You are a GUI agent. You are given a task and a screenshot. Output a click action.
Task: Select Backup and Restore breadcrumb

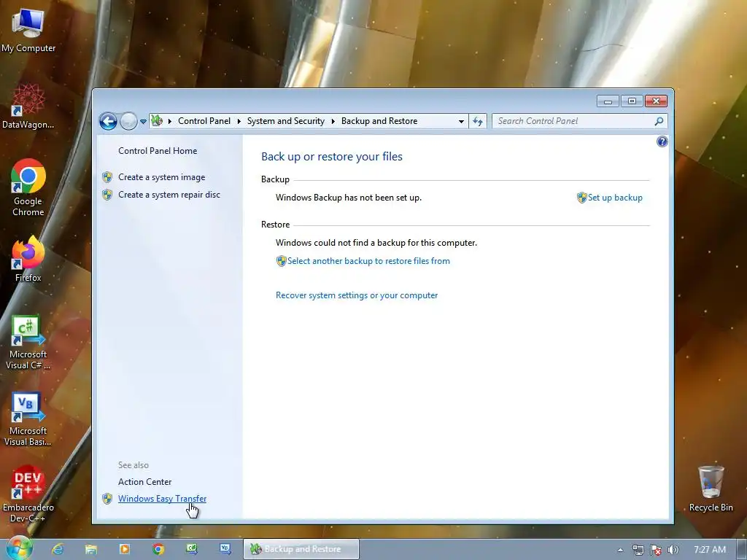[379, 121]
